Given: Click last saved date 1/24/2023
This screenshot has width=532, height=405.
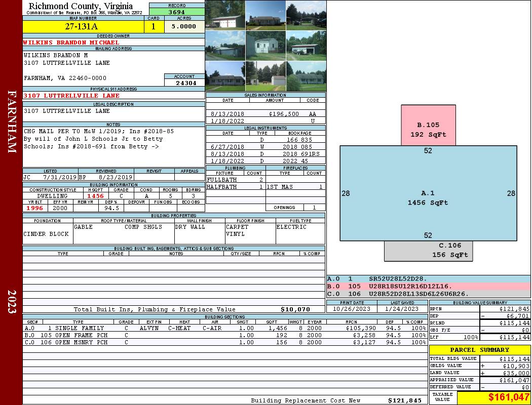Looking at the screenshot, I should click(x=402, y=309).
